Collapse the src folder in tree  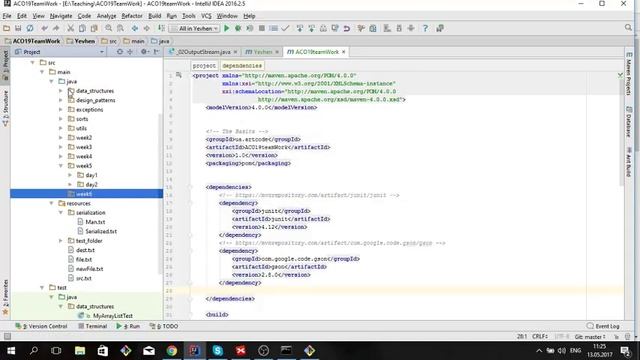tap(33, 62)
